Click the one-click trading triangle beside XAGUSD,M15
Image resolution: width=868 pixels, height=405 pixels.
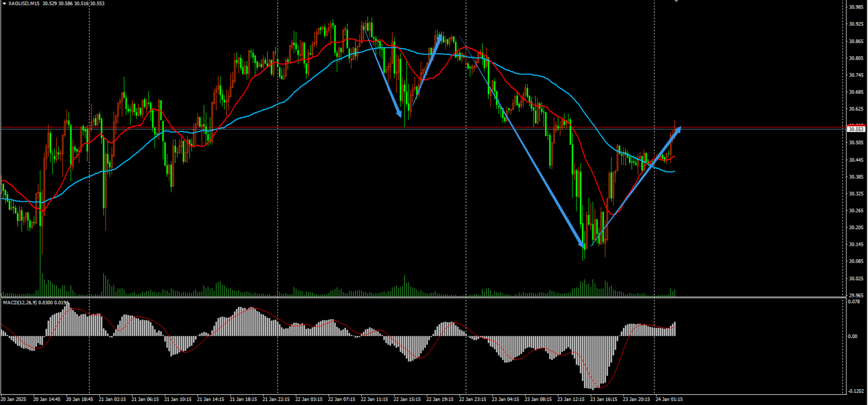coord(4,3)
